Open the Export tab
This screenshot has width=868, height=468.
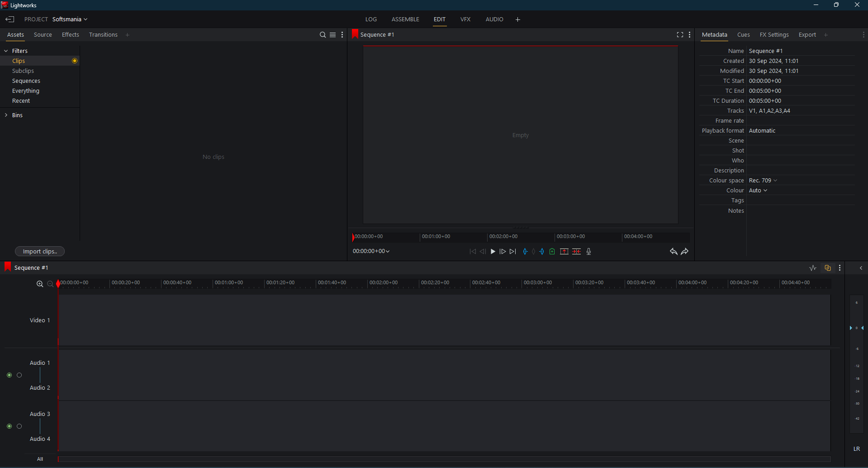807,35
